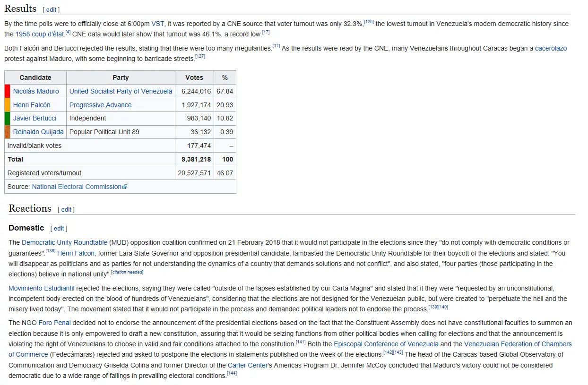Viewport: 588px width, 385px height.
Task: Click citation reference [127]
Action: coord(200,56)
